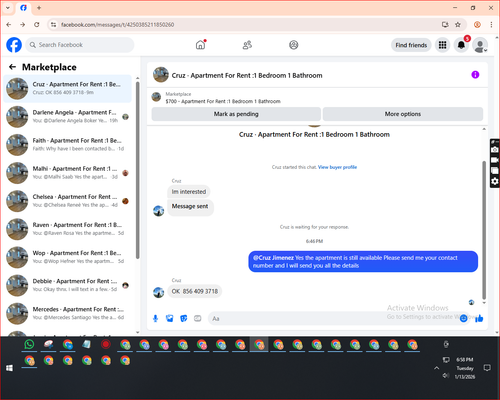
Task: Click the conversation list scrollbar
Action: (x=137, y=170)
